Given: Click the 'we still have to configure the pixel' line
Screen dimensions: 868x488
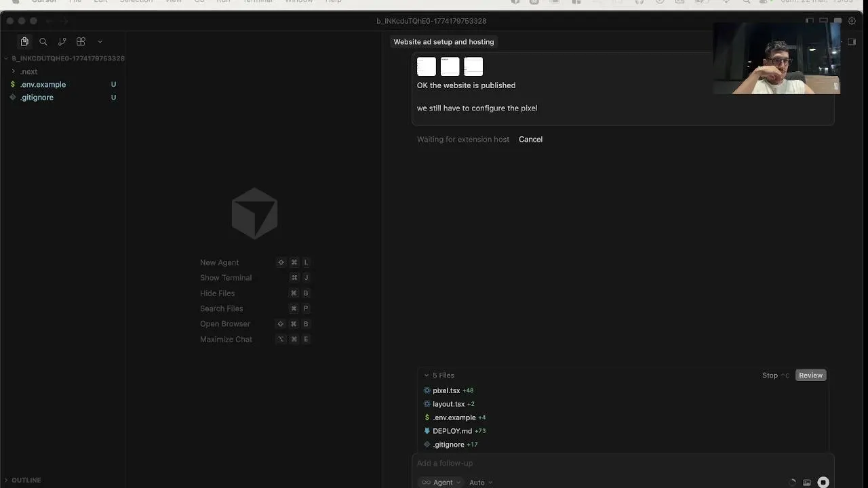Looking at the screenshot, I should pyautogui.click(x=477, y=108).
